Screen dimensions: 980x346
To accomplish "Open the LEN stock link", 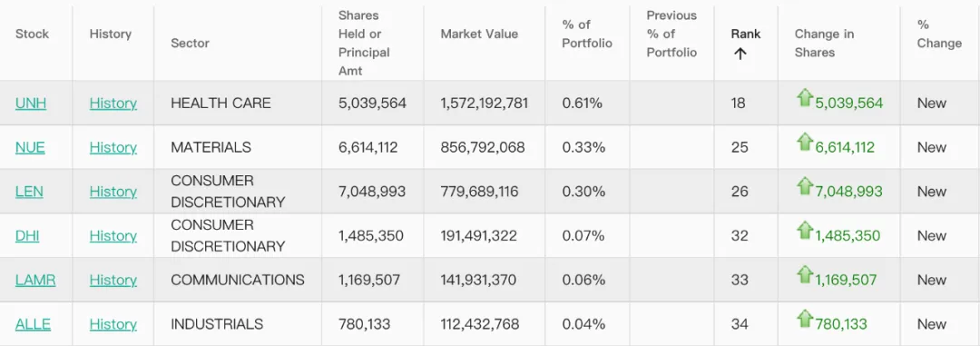I will [29, 193].
